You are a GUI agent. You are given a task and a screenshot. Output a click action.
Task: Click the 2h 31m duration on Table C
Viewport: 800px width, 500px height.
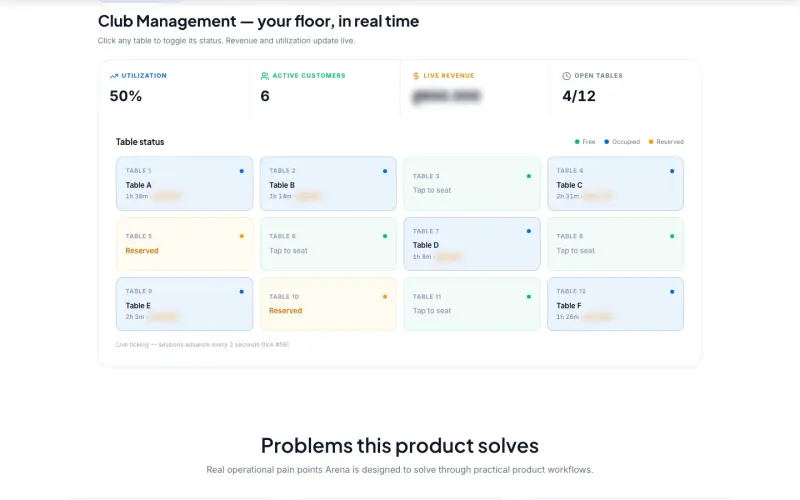point(567,196)
